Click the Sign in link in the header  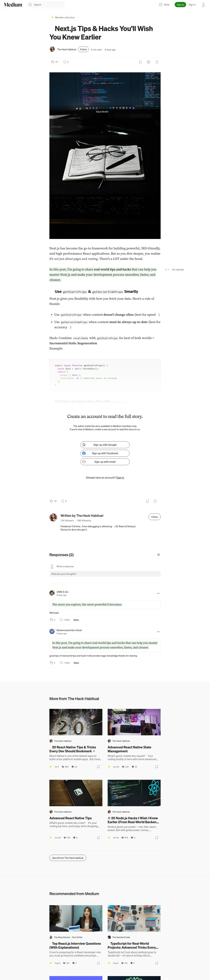[x=192, y=5]
